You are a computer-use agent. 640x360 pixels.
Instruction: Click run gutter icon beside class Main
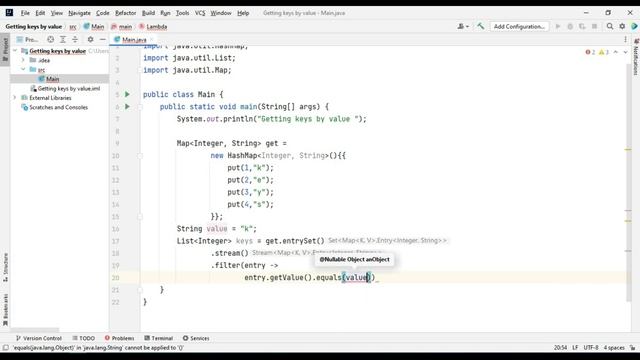[127, 94]
